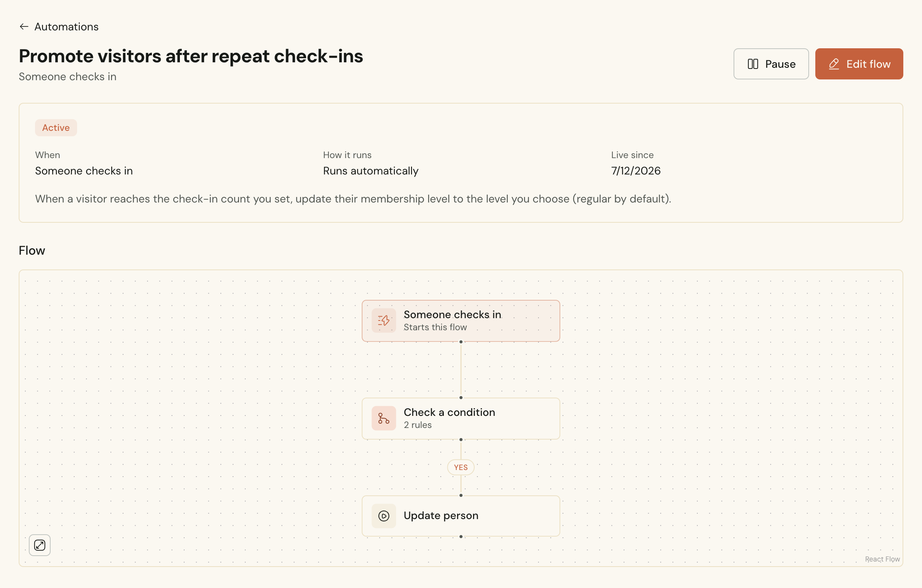This screenshot has width=922, height=588.
Task: Click the Edit flow button
Action: 859,64
